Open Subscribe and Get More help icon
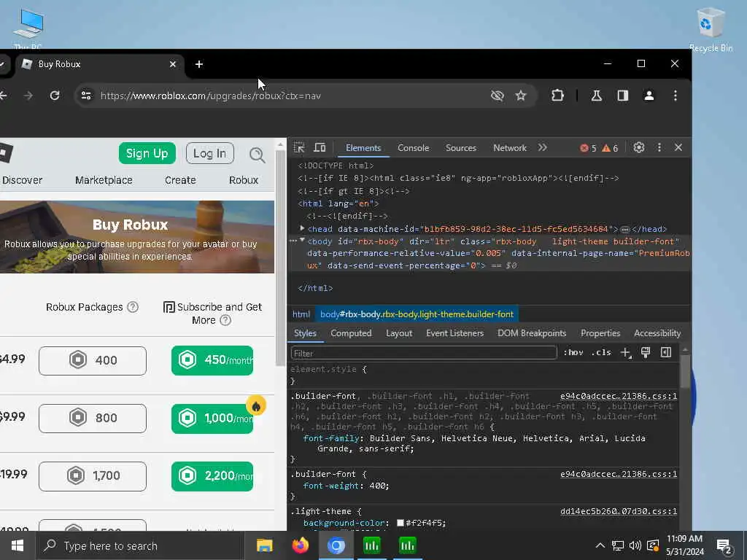This screenshot has height=560, width=747. (225, 320)
